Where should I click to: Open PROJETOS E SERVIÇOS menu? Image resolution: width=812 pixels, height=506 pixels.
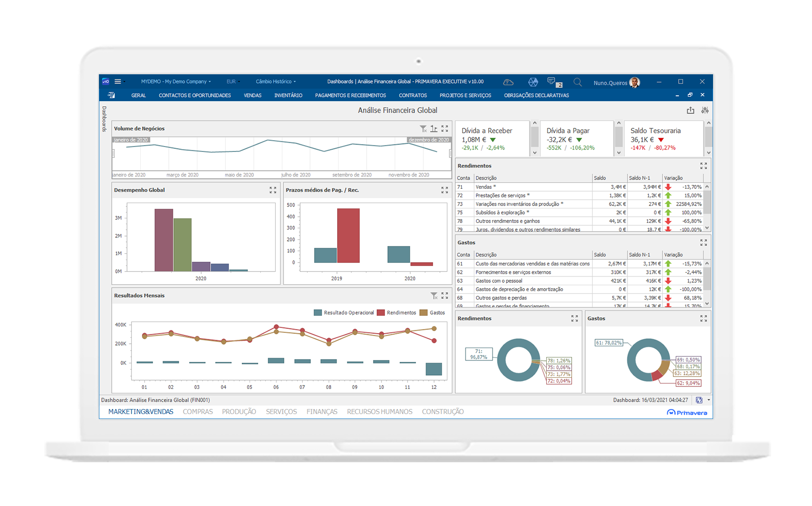(x=466, y=95)
